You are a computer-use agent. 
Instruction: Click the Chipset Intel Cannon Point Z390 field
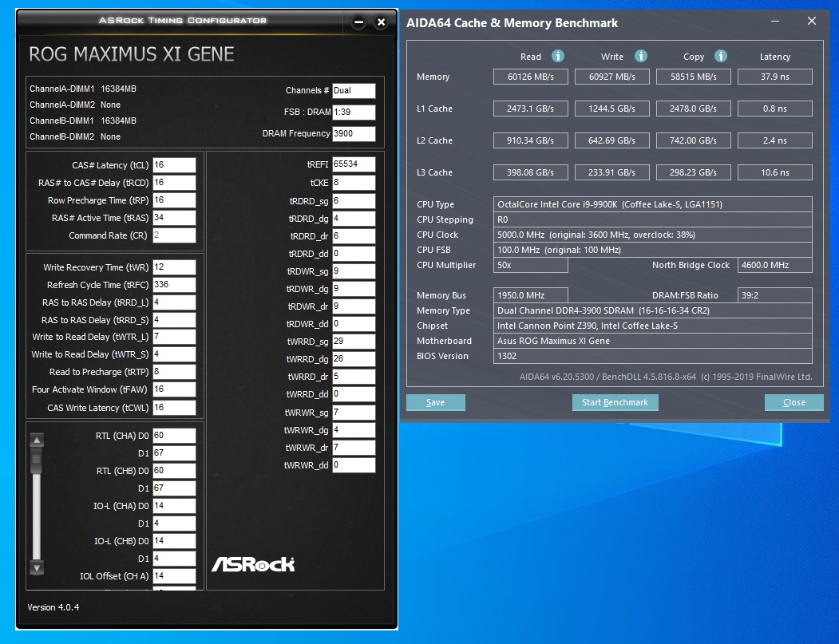click(653, 326)
